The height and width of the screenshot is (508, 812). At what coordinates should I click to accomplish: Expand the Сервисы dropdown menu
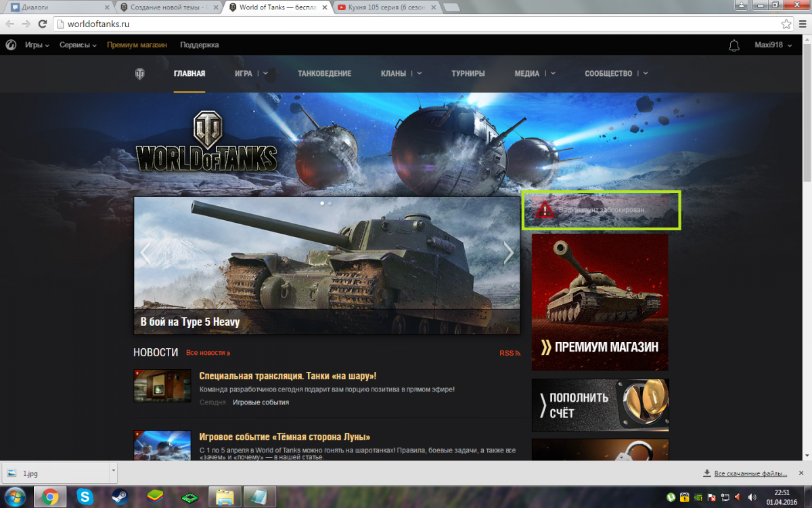78,45
